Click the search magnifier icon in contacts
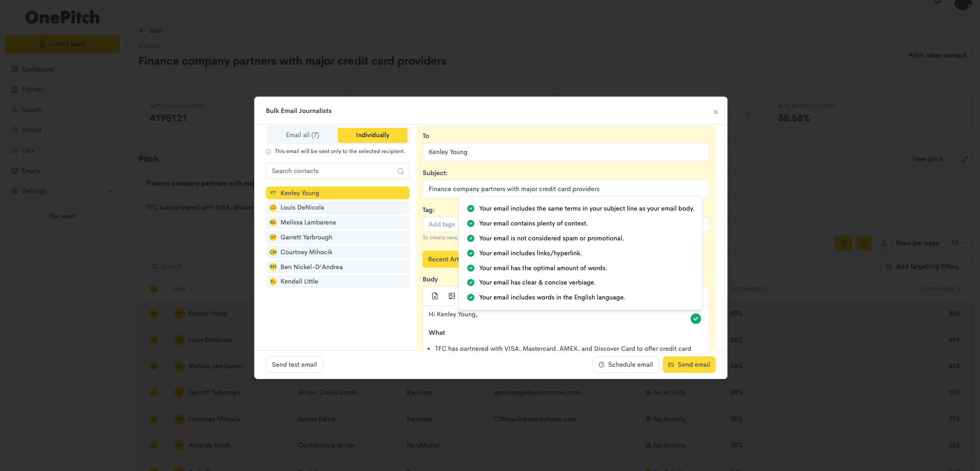 (400, 171)
